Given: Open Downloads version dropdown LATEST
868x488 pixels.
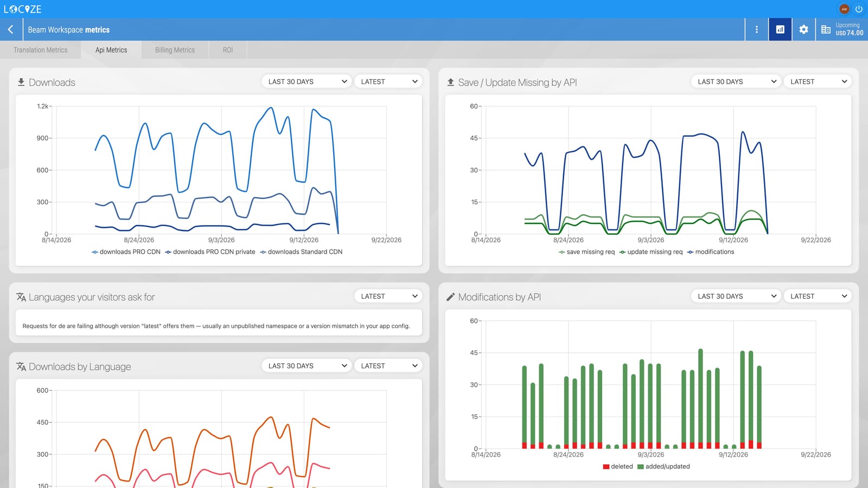Looking at the screenshot, I should pyautogui.click(x=388, y=82).
